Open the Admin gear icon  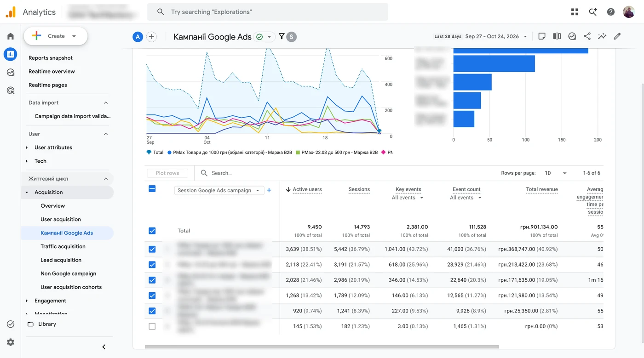(11, 342)
